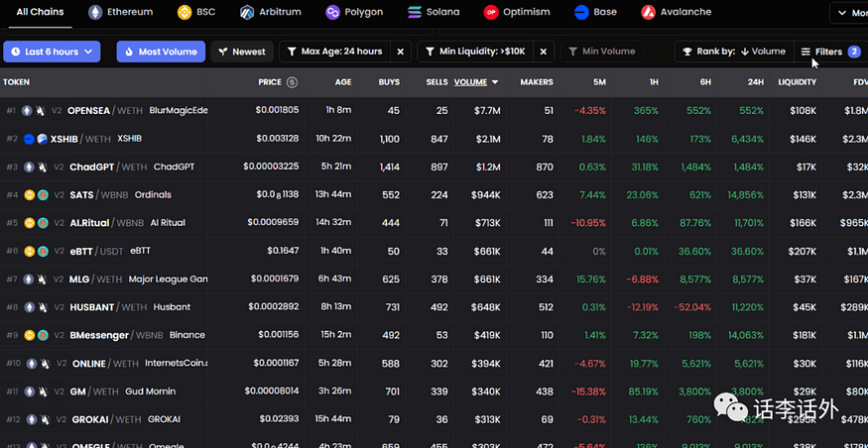Sort by the BUYS column header
Viewport: 868px width, 448px height.
(389, 82)
